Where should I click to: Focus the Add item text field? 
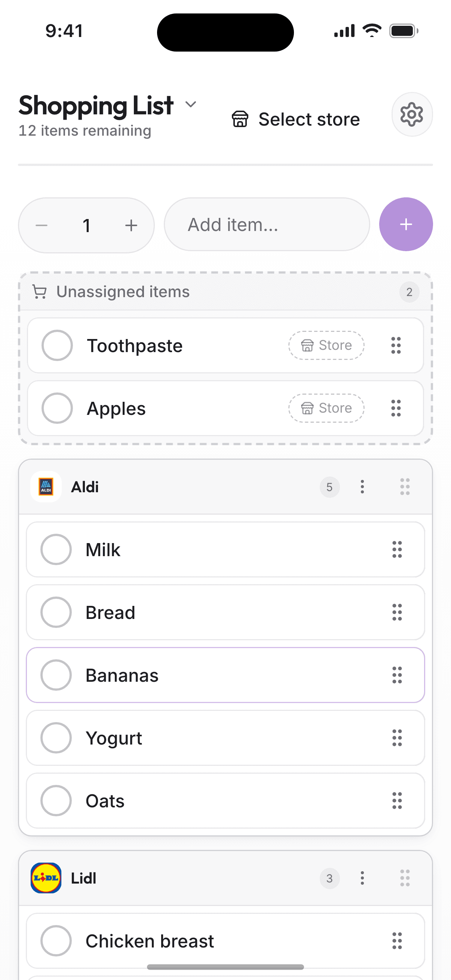click(x=267, y=225)
